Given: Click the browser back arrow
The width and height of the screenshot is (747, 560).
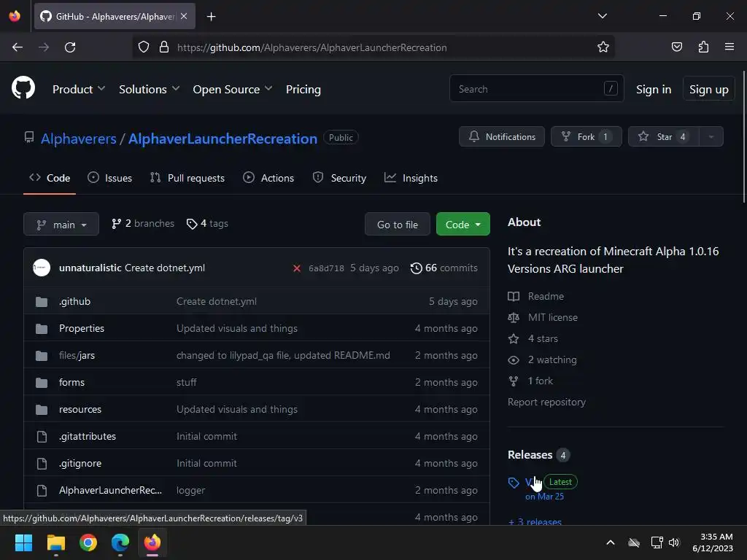Looking at the screenshot, I should 18,47.
